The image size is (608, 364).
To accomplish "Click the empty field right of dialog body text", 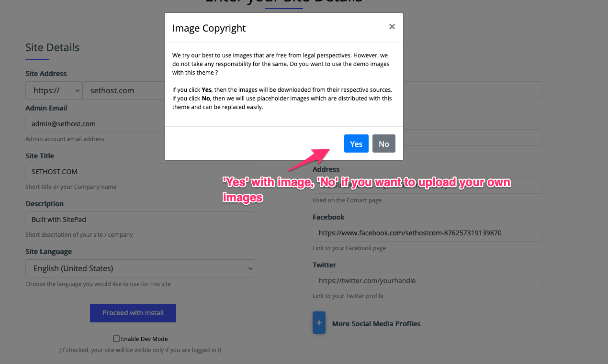I will (472, 90).
